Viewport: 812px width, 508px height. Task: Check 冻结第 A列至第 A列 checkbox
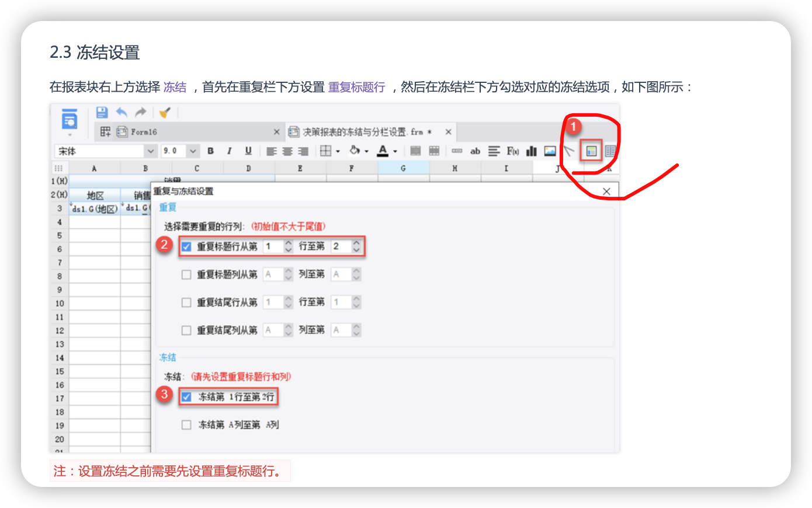(186, 425)
